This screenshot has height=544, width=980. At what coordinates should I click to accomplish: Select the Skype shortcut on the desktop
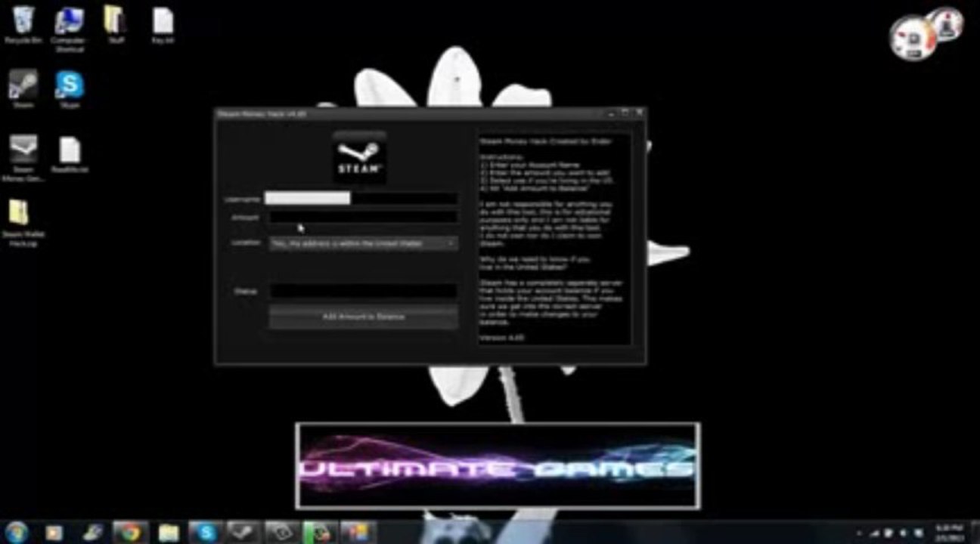[x=69, y=89]
